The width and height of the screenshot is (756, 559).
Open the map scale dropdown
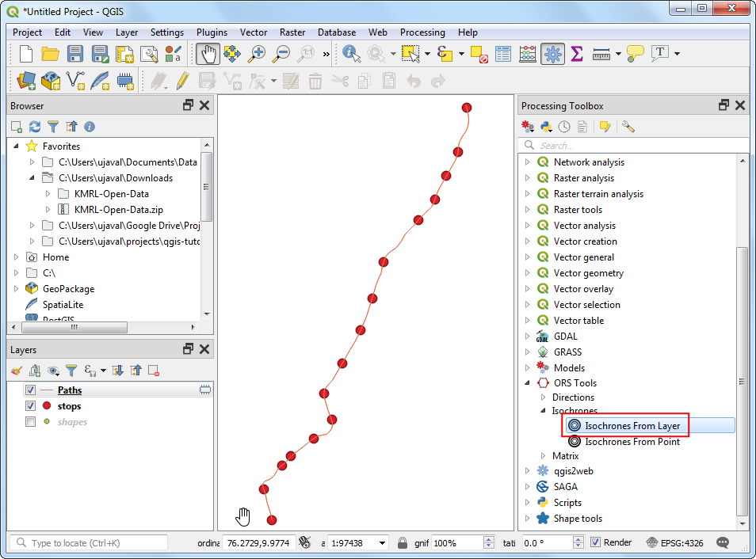pyautogui.click(x=382, y=543)
